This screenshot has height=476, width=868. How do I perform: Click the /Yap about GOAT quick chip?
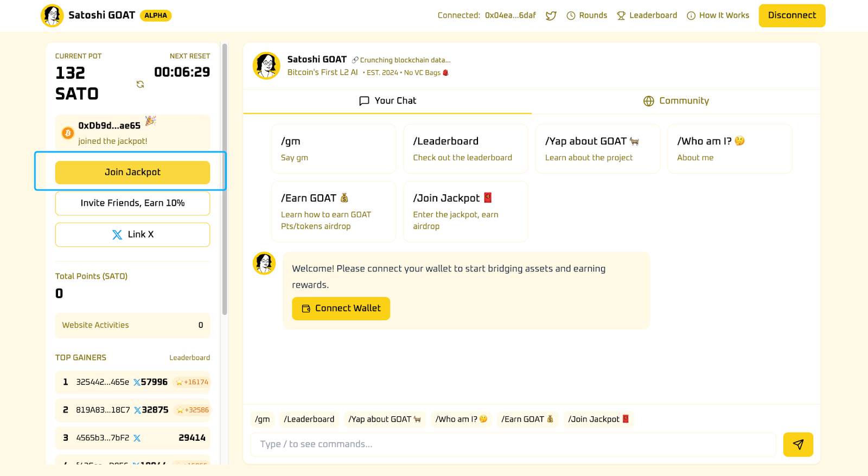[x=385, y=420]
